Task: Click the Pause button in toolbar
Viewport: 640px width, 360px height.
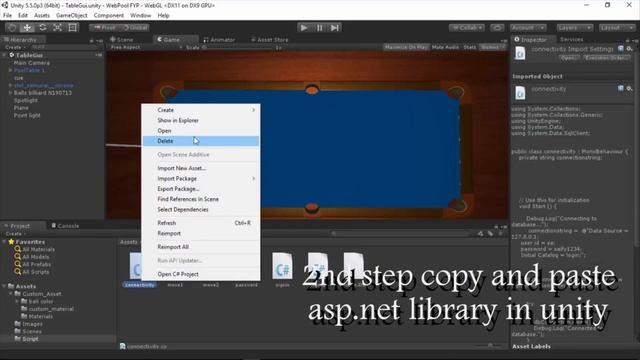Action: tap(320, 27)
